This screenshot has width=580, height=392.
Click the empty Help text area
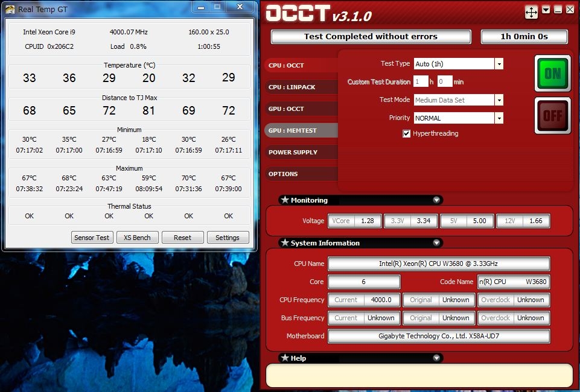(x=419, y=375)
